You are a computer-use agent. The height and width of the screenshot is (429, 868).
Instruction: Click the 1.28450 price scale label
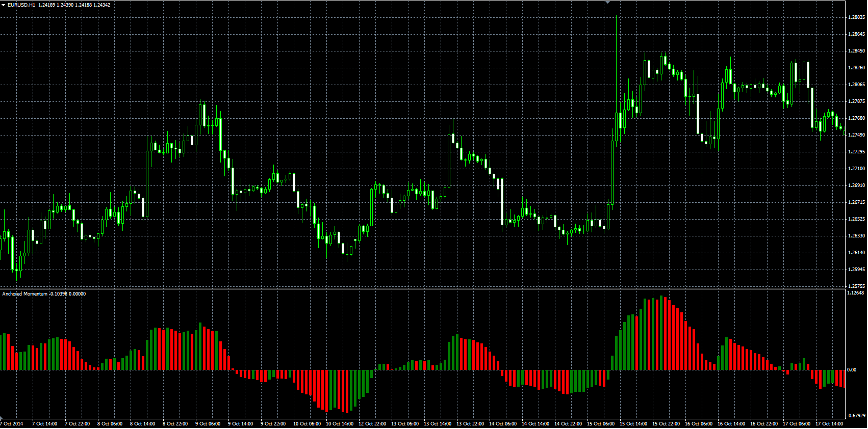pos(856,51)
